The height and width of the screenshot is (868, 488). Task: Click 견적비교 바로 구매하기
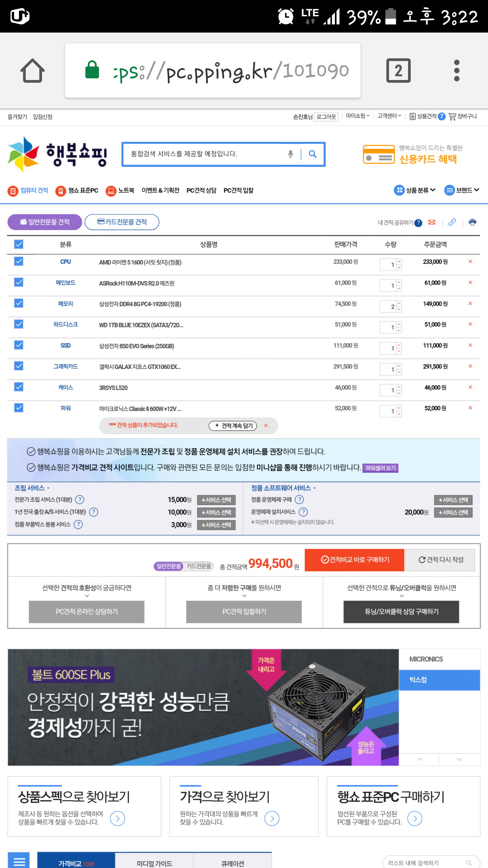(354, 560)
